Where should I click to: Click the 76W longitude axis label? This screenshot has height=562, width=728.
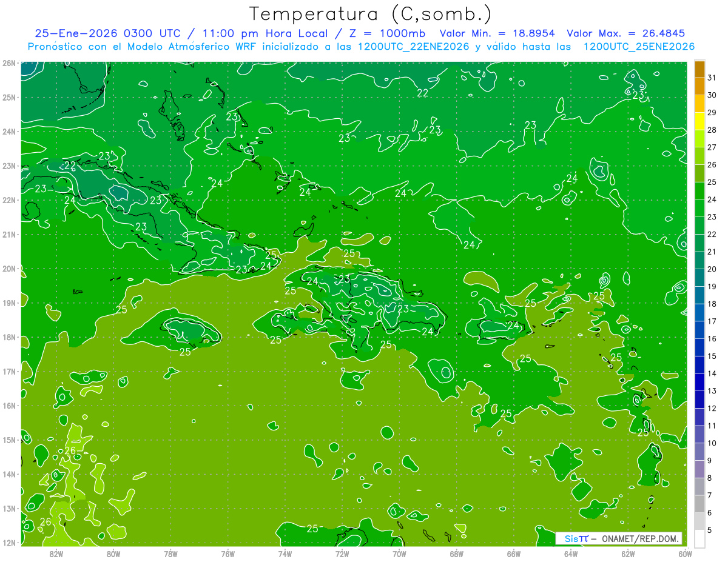[x=228, y=553]
